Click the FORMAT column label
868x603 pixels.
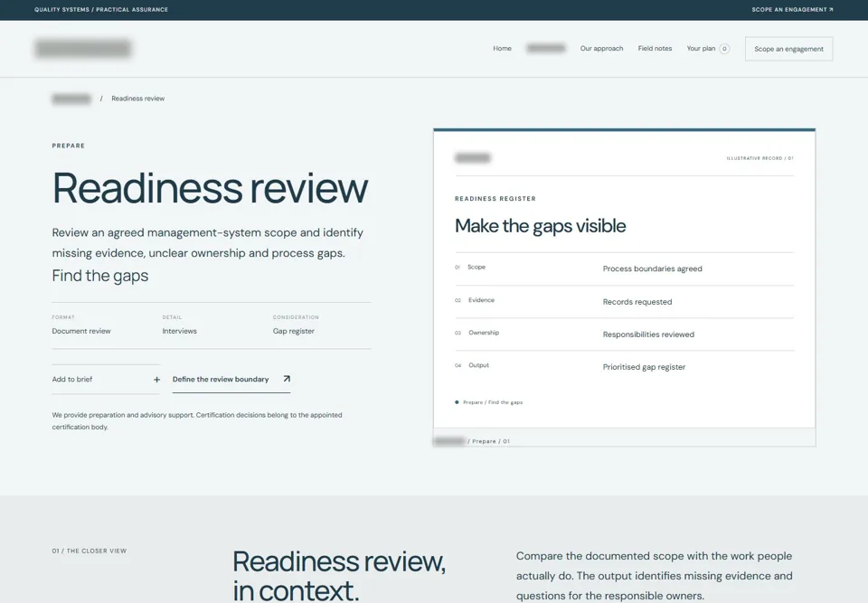[63, 317]
